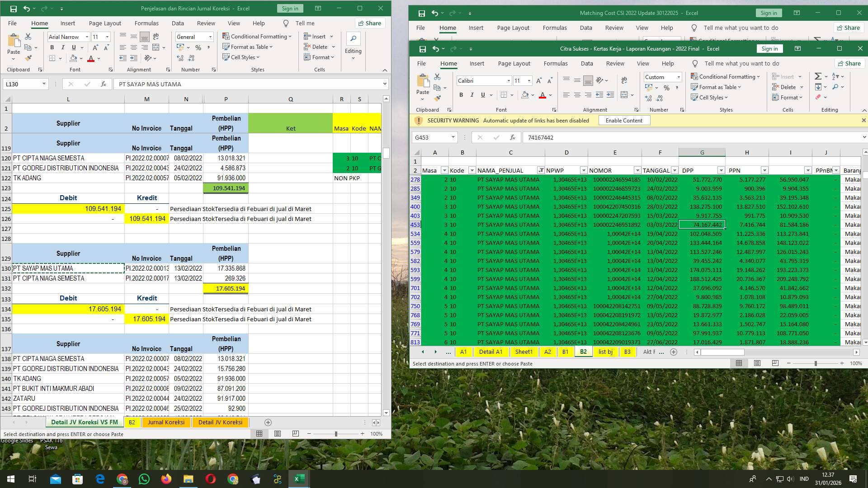Switch to the Jurnal Koreksi sheet tab
The height and width of the screenshot is (488, 868).
166,422
